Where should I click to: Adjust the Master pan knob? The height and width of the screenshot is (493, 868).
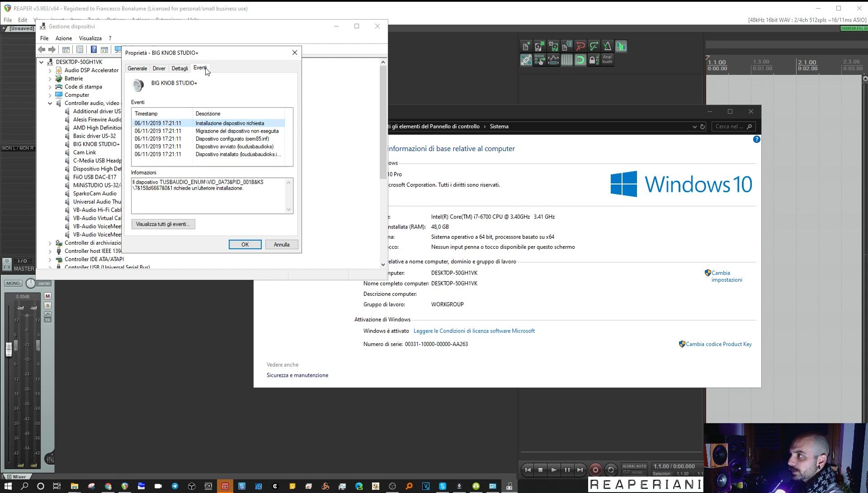pyautogui.click(x=30, y=284)
